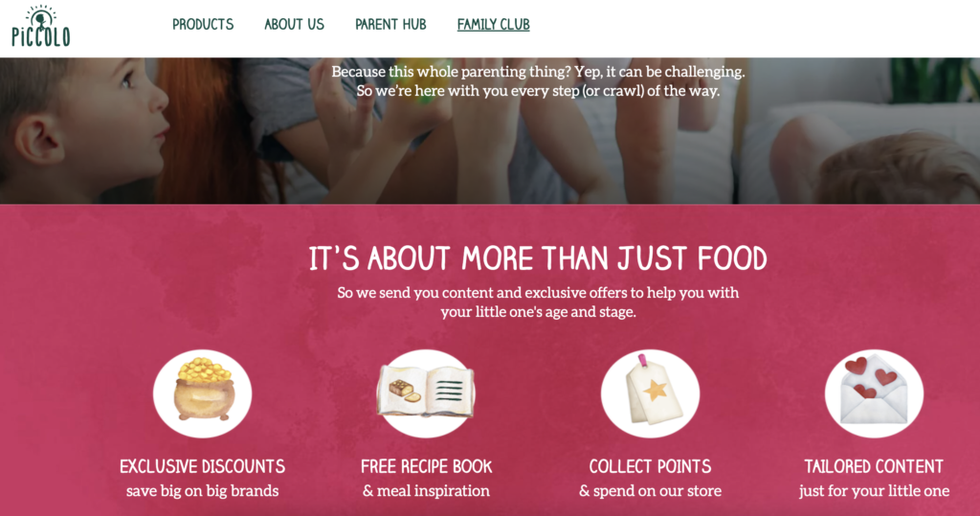Click '& meal inspiration' caption
This screenshot has width=980, height=516.
(x=426, y=491)
